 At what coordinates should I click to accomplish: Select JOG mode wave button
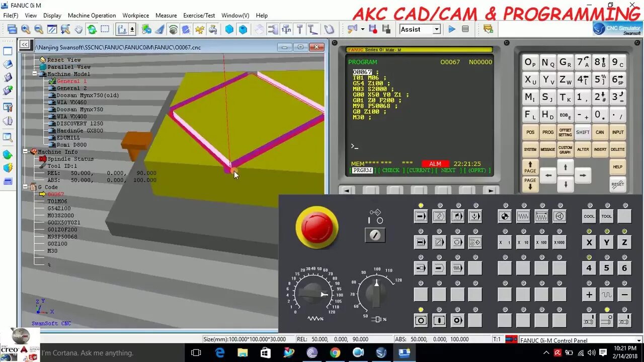(523, 217)
